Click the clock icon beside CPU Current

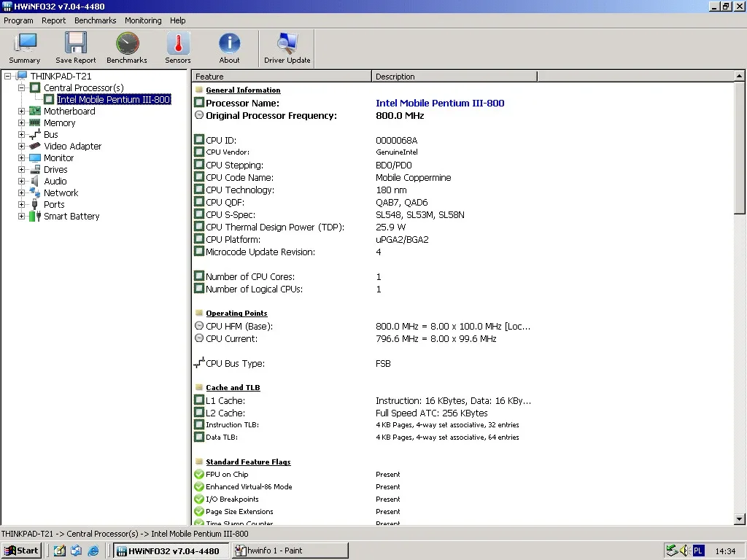(x=199, y=338)
